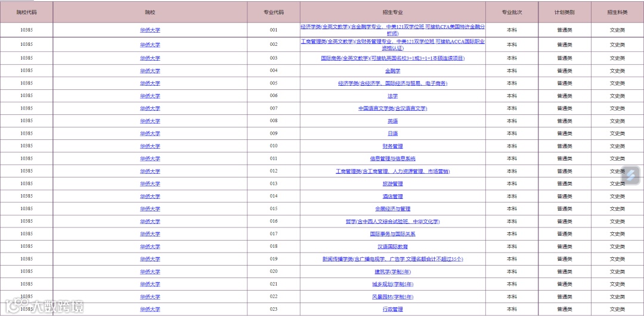This screenshot has height=318, width=644.
Task: Open the 法学 major link
Action: 392,96
